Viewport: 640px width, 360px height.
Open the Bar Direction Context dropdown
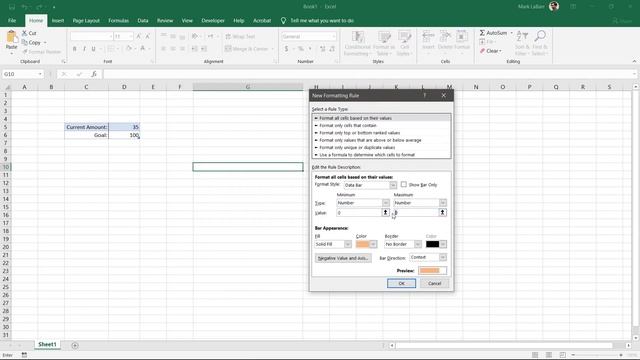[x=442, y=257]
